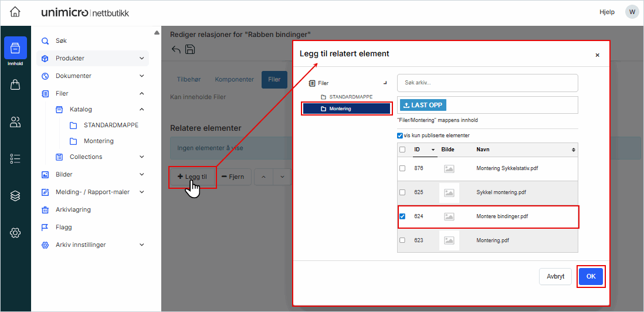
Task: Click the LAST OPP upload button
Action: tap(423, 105)
